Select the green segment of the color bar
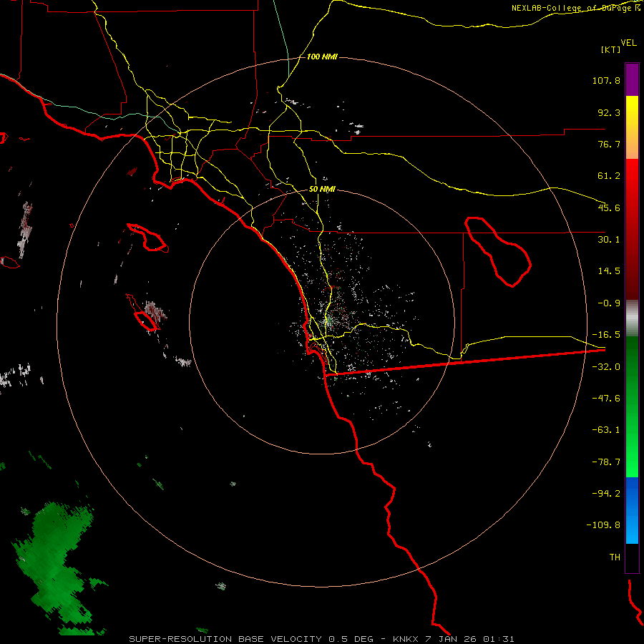 click(x=632, y=406)
